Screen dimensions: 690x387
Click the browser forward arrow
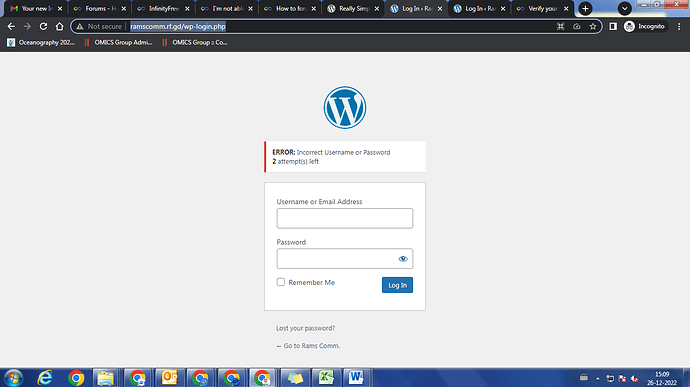point(27,26)
